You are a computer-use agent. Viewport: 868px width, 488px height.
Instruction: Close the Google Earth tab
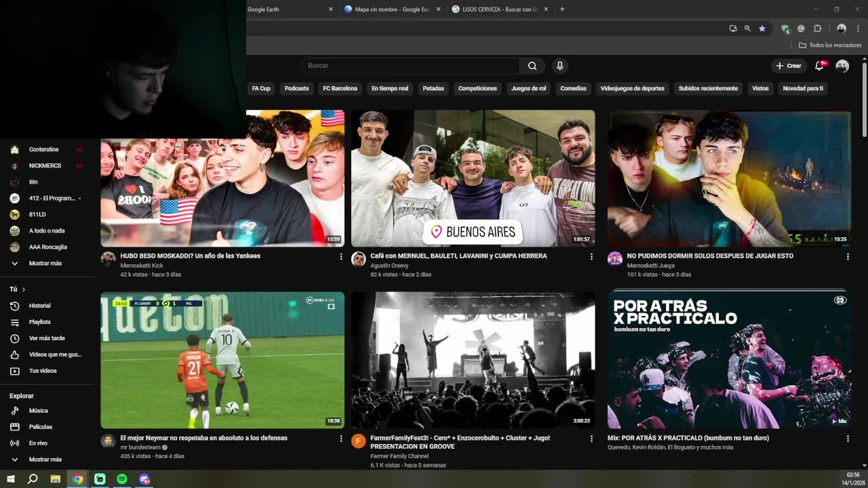tap(331, 9)
